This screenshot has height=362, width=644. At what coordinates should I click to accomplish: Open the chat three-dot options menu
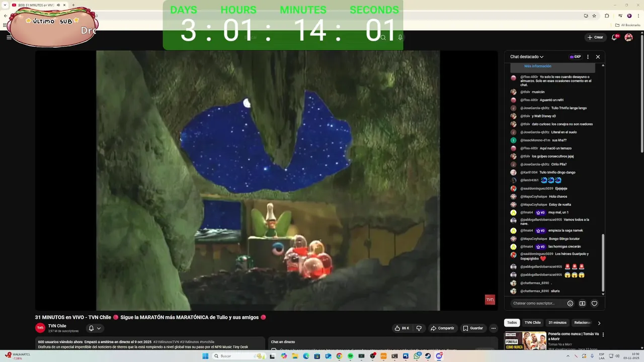pos(588,57)
